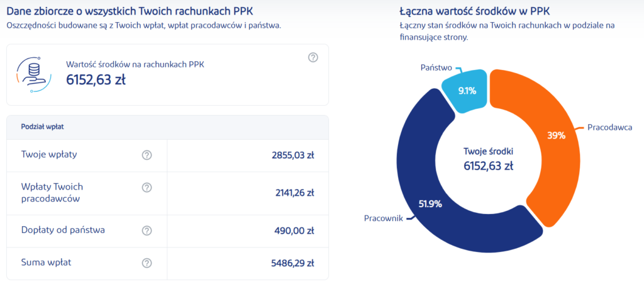Click the Pracownik chart label
Screen dimensions: 644x284
coord(384,219)
